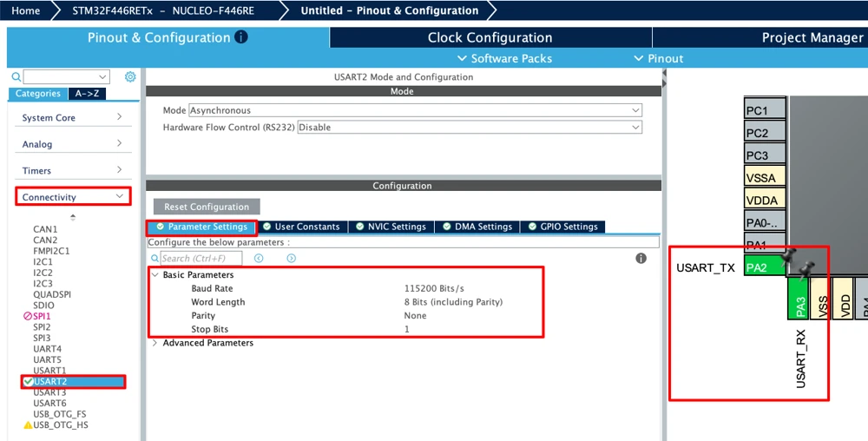Select UART4 peripheral
Viewport: 868px width, 441px height.
tap(47, 349)
